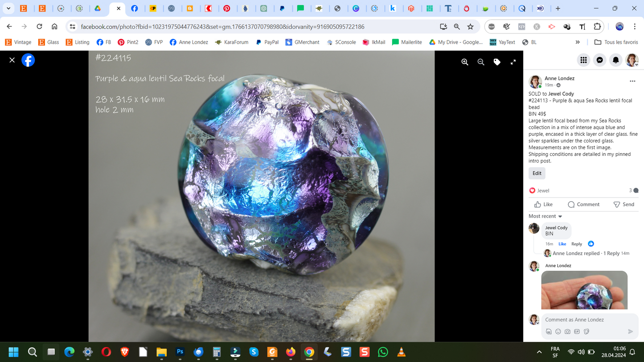This screenshot has width=644, height=362.
Task: Open the post options three-dot menu
Action: tap(632, 81)
